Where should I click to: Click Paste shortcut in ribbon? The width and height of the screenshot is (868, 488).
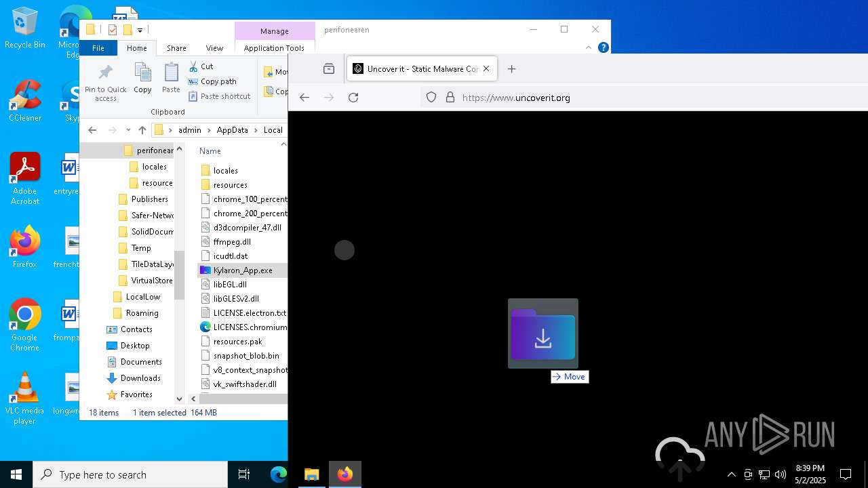220,96
